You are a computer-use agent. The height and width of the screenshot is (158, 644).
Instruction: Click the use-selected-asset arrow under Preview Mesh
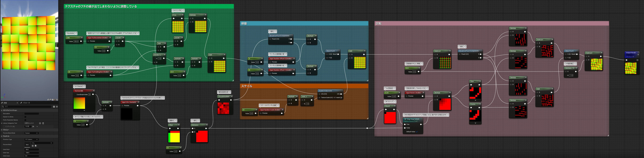[33, 146]
